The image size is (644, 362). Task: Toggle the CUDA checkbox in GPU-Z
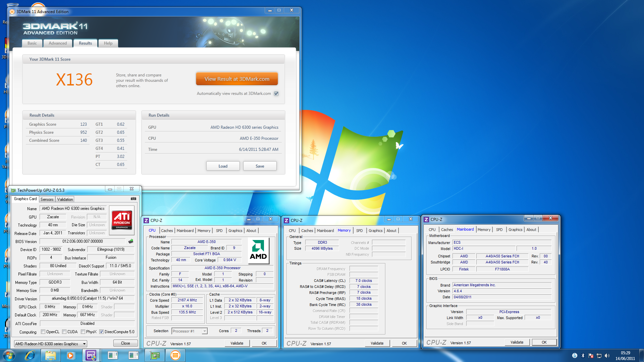64,332
